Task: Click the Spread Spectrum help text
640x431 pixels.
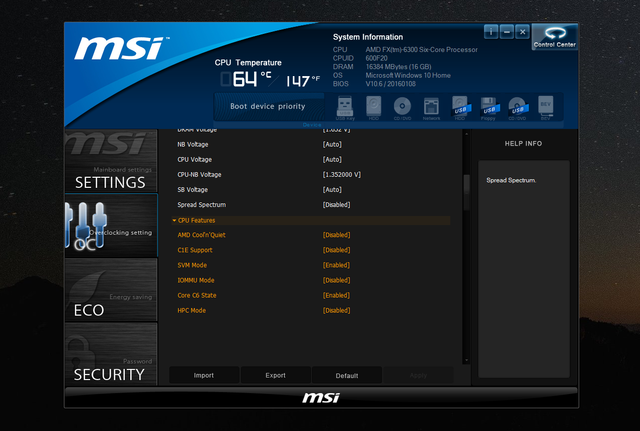Action: click(511, 180)
